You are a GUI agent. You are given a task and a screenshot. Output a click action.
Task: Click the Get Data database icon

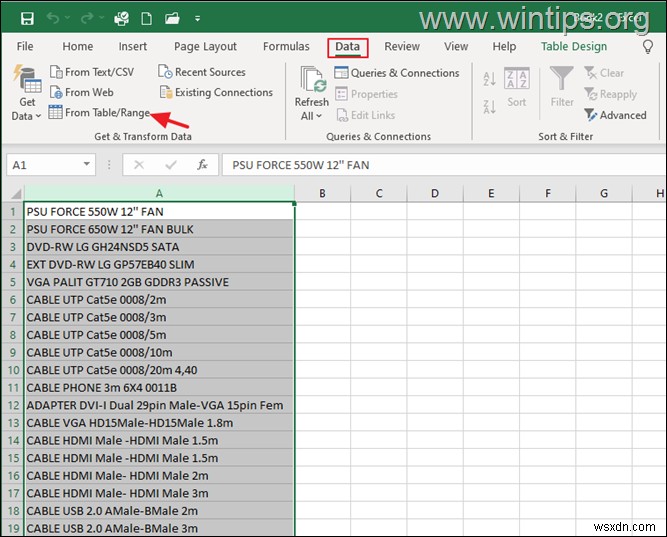(27, 79)
